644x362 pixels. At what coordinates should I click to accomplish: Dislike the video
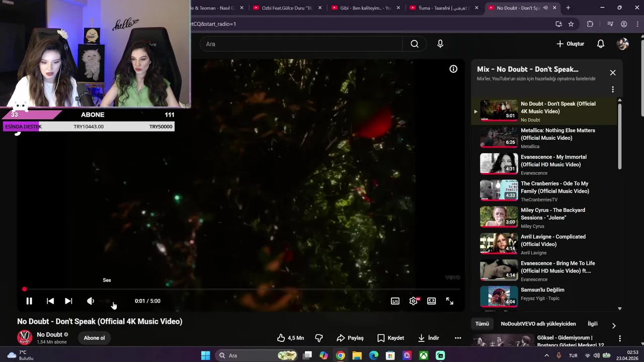point(318,338)
